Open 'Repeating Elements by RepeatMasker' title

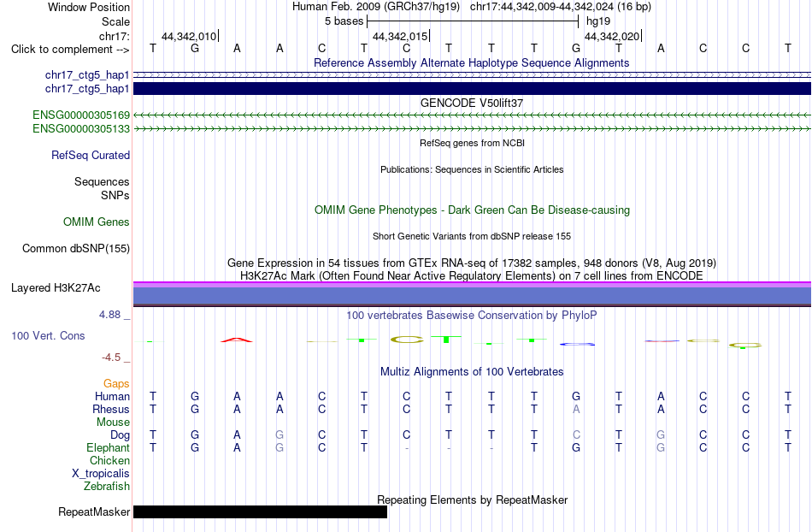[x=472, y=500]
